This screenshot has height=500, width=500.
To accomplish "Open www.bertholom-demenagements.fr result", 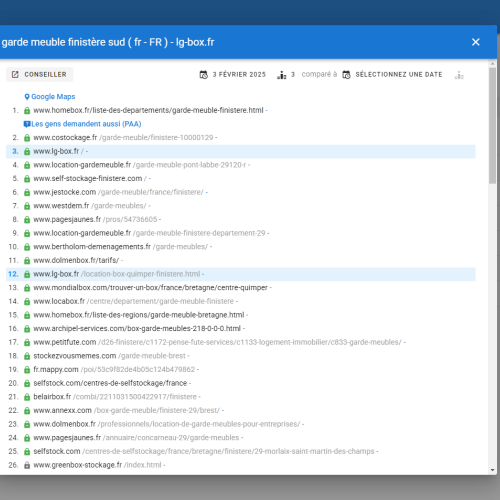I will point(121,247).
